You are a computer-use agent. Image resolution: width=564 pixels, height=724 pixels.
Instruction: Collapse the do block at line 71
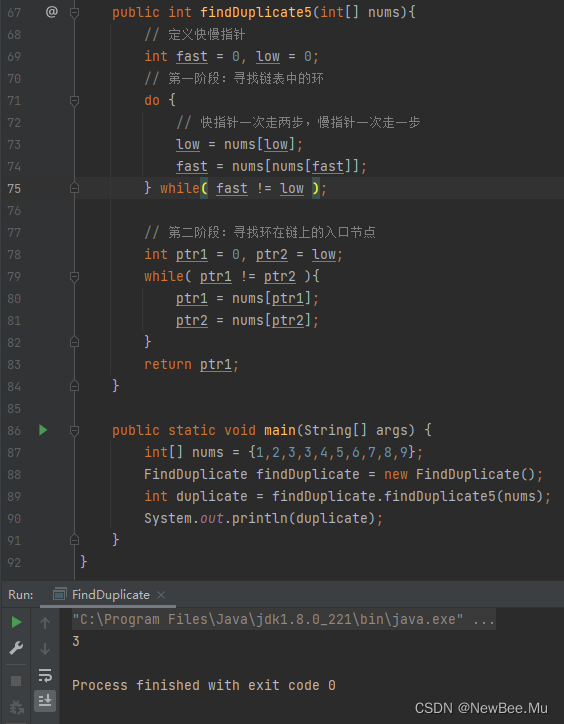pos(74,100)
